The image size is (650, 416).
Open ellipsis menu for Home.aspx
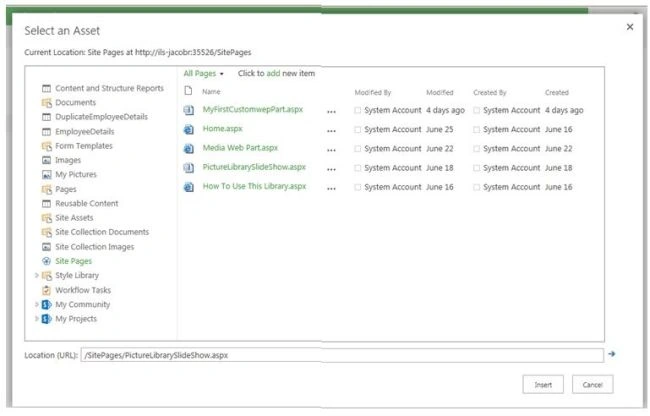[331, 131]
